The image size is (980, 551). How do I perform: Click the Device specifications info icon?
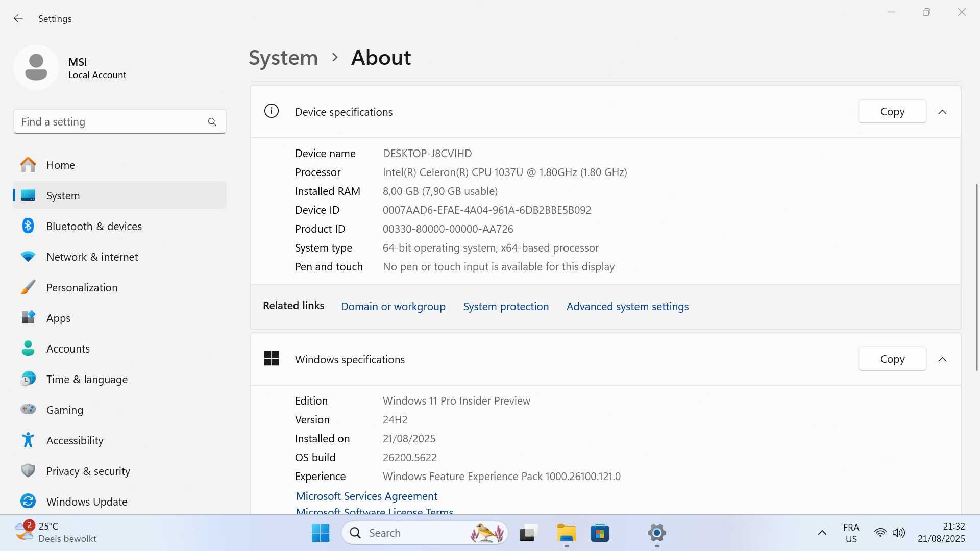[272, 111]
